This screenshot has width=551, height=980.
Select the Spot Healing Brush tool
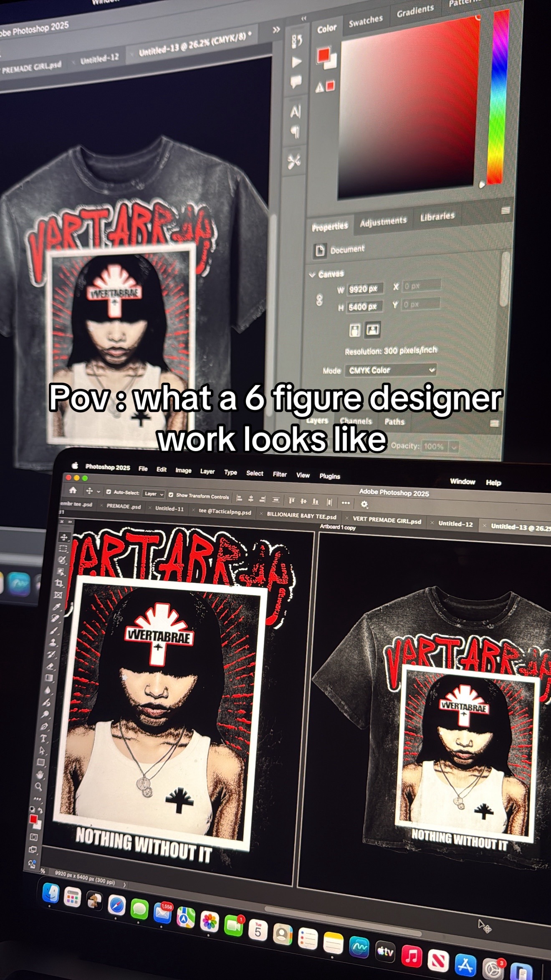click(x=56, y=619)
